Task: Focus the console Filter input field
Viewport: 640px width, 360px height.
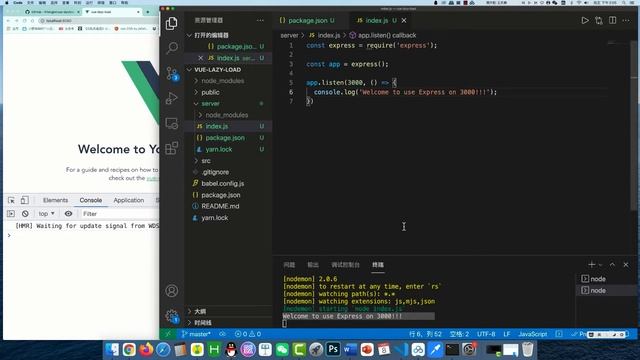Action: coord(120,213)
